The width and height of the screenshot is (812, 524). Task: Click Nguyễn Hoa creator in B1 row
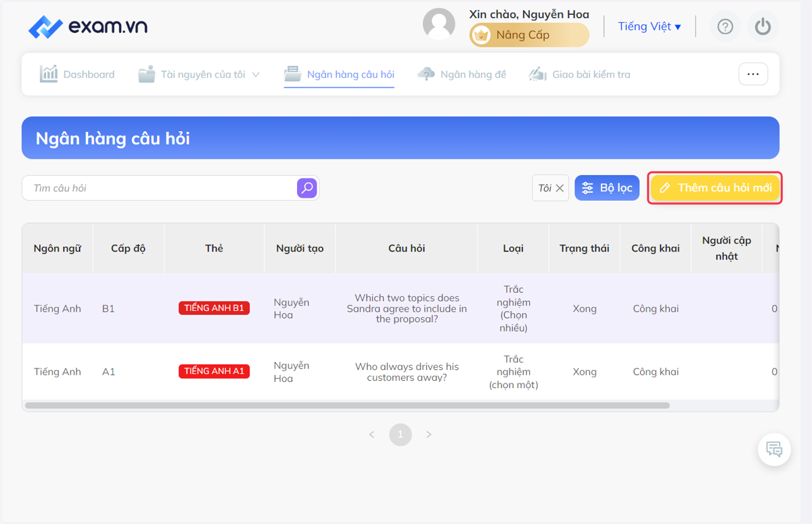(x=292, y=308)
